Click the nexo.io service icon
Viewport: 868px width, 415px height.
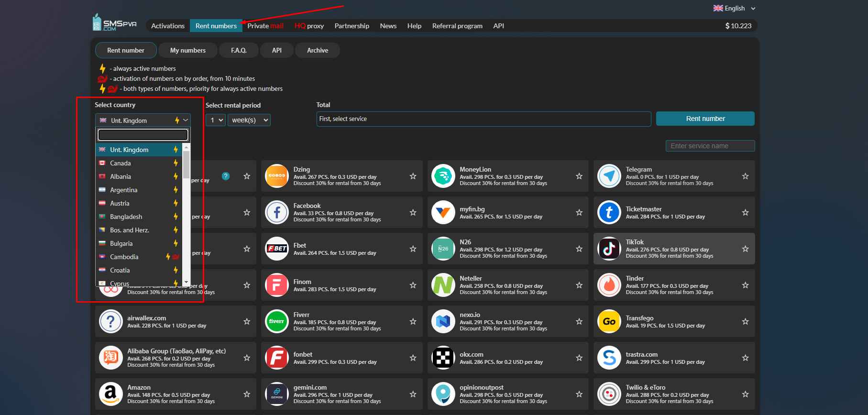click(443, 321)
